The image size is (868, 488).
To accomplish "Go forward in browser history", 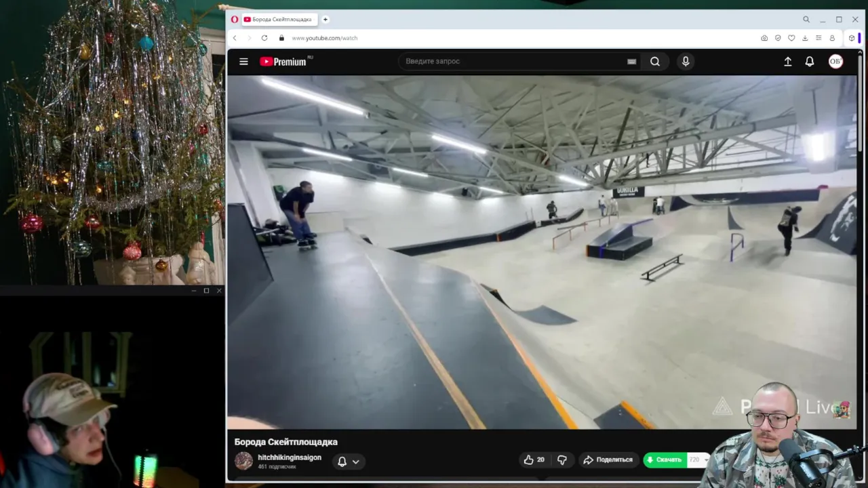I will 249,38.
